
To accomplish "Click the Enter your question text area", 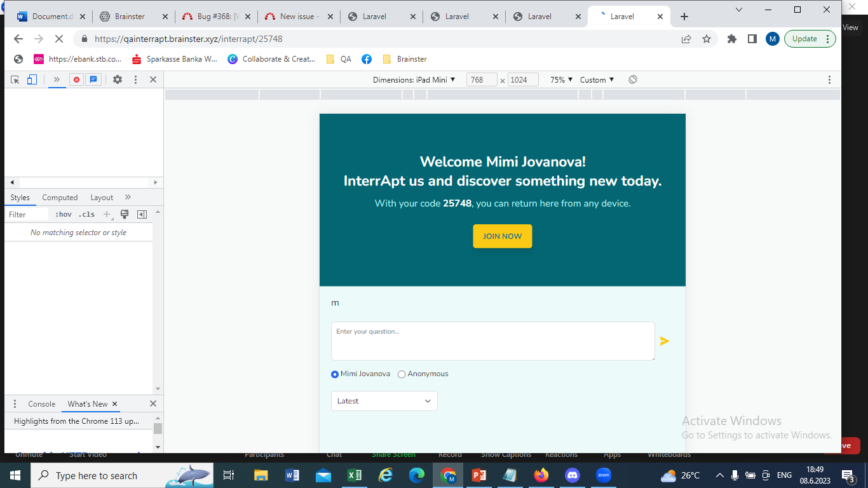I will [x=492, y=341].
